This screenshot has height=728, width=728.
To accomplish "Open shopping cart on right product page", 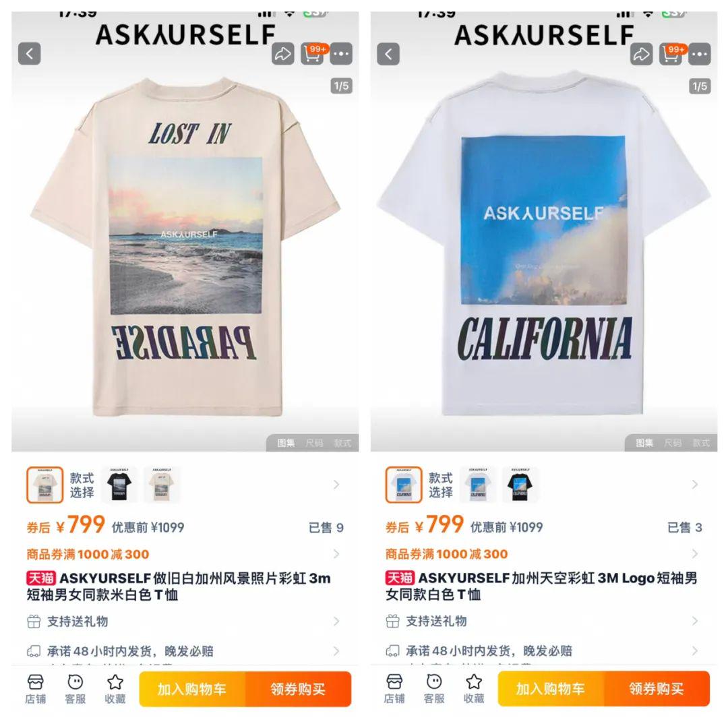I will click(x=671, y=54).
